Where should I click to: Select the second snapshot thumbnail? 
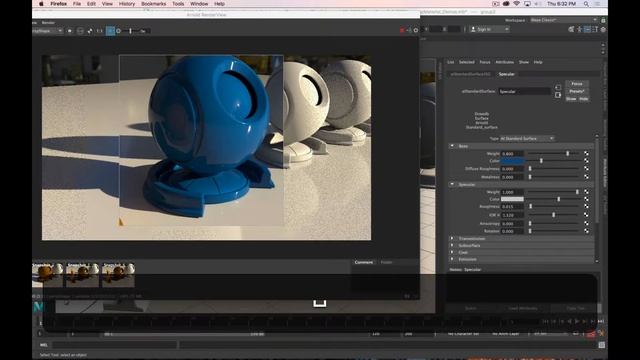[x=82, y=275]
